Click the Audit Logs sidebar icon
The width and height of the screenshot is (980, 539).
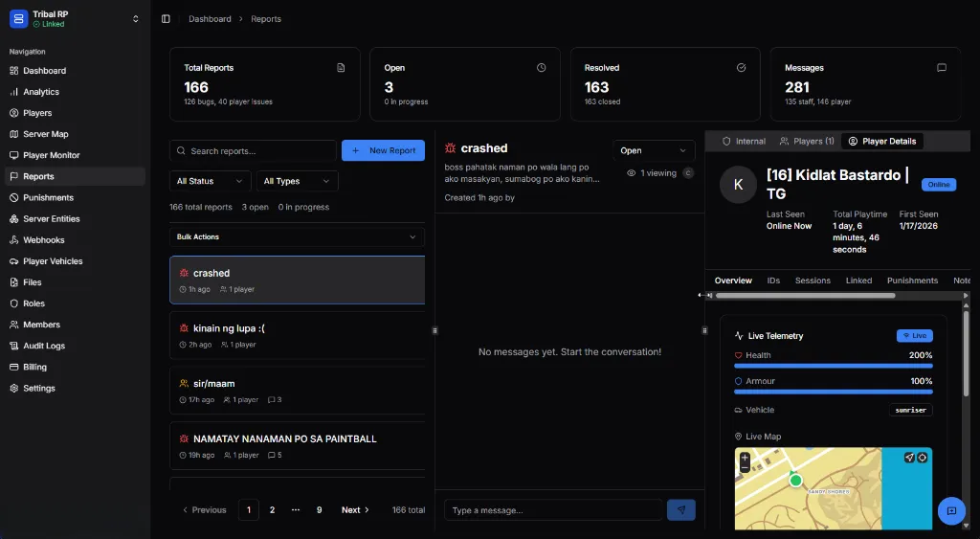(13, 346)
